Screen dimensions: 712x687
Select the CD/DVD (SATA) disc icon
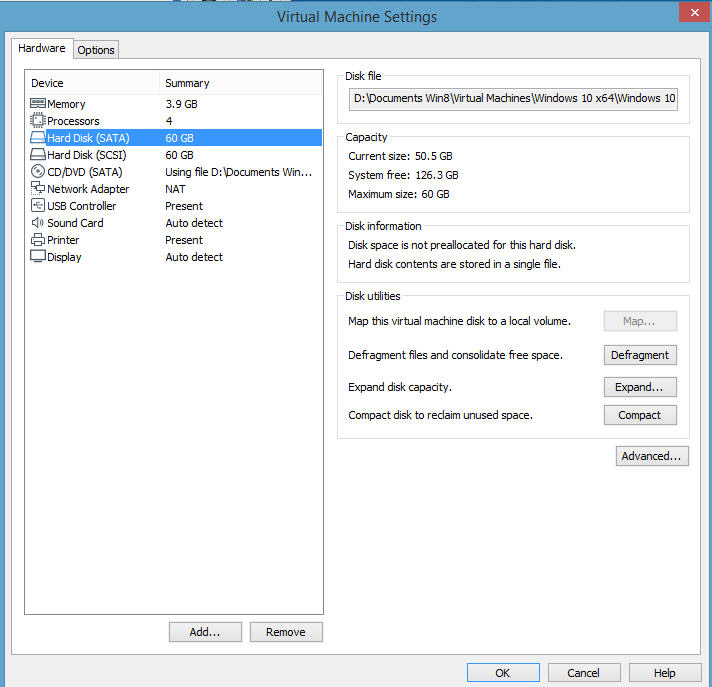38,172
